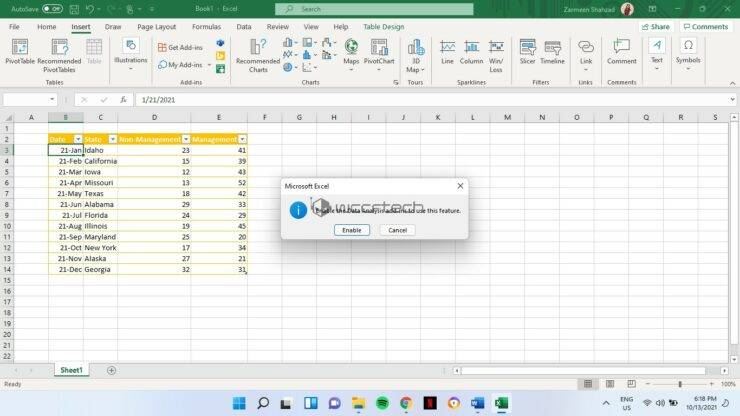Adjust the zoom slider handle
The image size is (740, 416).
pos(680,384)
